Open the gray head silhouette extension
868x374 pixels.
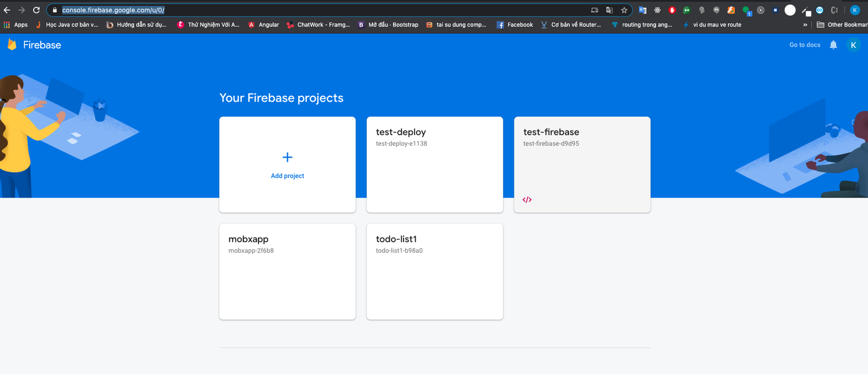point(701,10)
